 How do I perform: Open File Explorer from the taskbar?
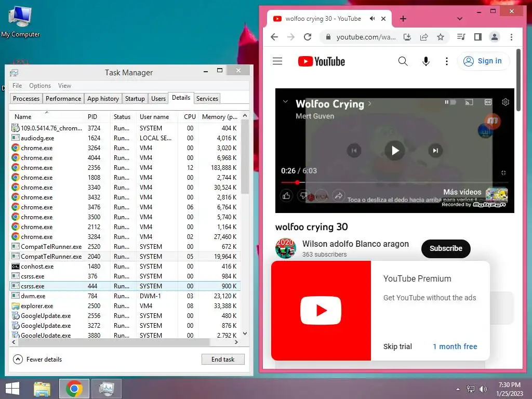tap(42, 389)
